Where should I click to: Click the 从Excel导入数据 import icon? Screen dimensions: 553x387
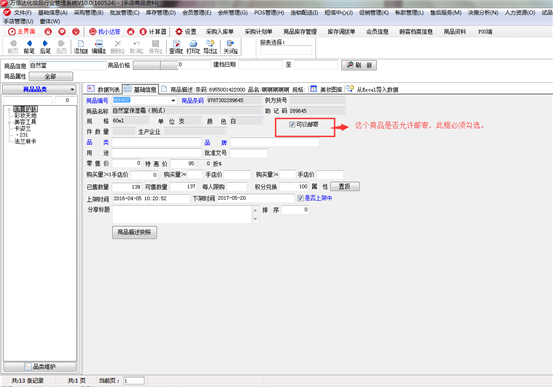point(350,89)
